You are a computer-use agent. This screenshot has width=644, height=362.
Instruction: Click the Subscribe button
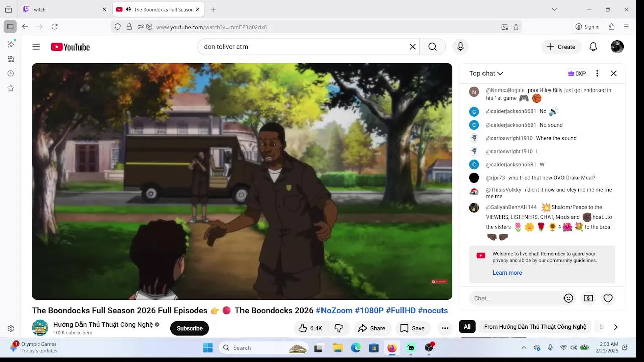190,328
